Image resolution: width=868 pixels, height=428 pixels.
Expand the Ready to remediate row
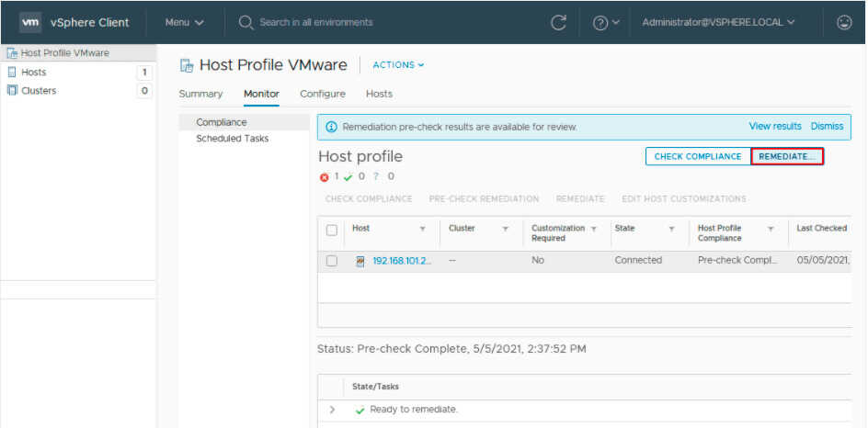[x=332, y=410]
